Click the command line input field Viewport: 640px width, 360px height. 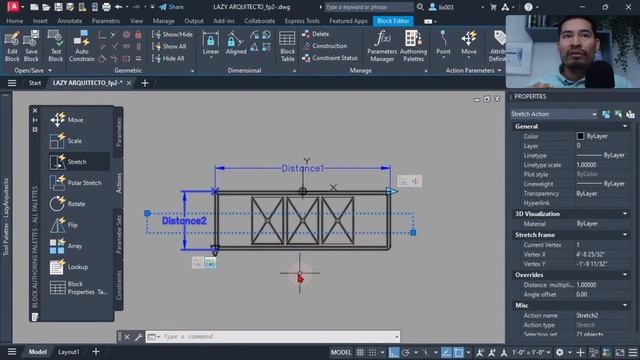coord(273,337)
